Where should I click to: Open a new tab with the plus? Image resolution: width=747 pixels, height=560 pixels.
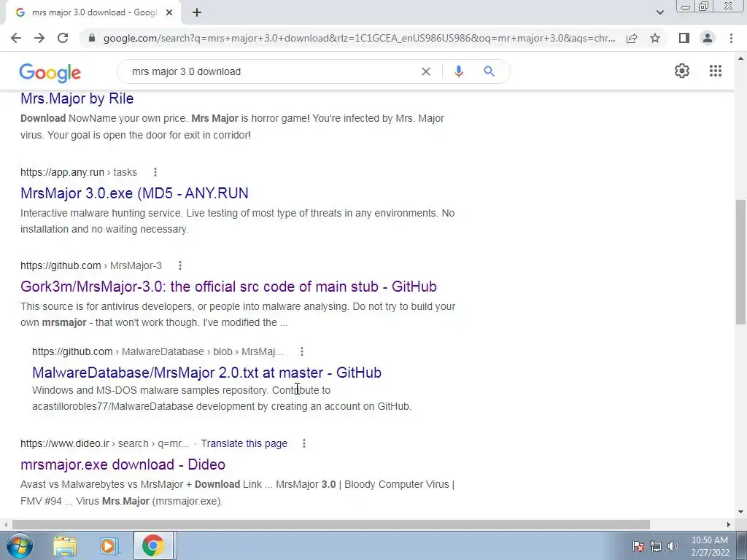(x=197, y=12)
